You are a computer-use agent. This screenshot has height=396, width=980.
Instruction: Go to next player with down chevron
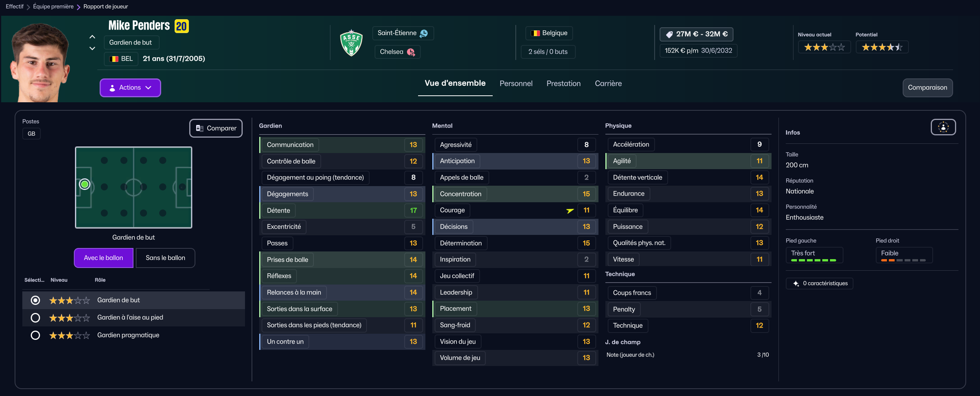(92, 48)
